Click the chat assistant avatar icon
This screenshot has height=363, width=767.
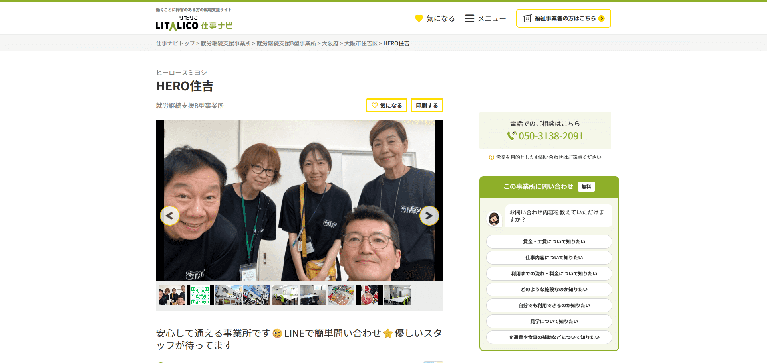(495, 219)
